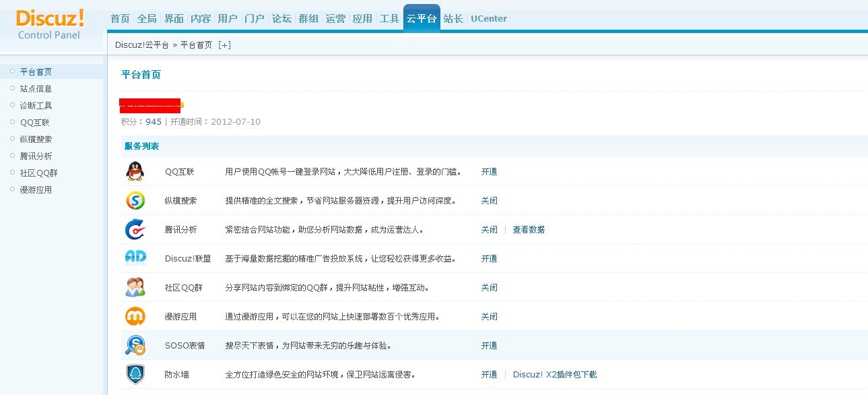Click the QQ互联 penguin icon

coord(135,171)
